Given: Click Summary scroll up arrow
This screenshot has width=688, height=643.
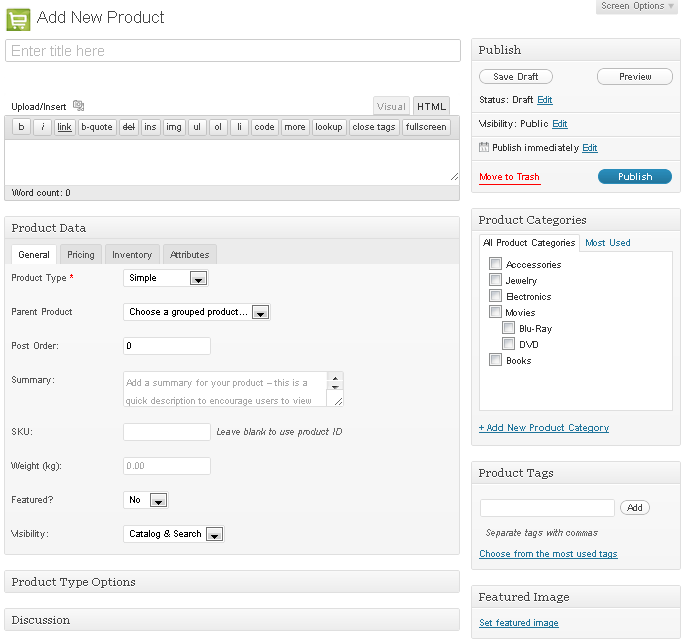Looking at the screenshot, I should [335, 378].
